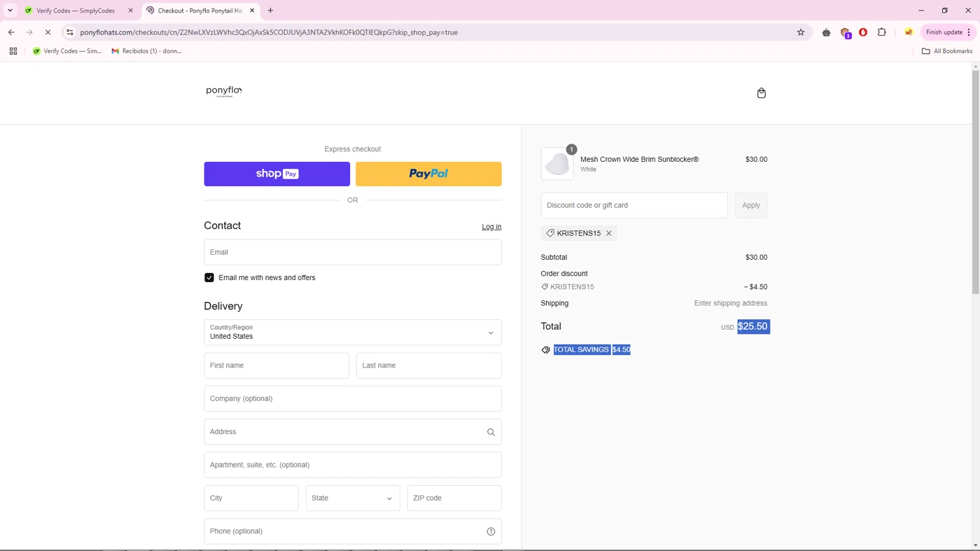Open the profile avatar icon

point(909,32)
